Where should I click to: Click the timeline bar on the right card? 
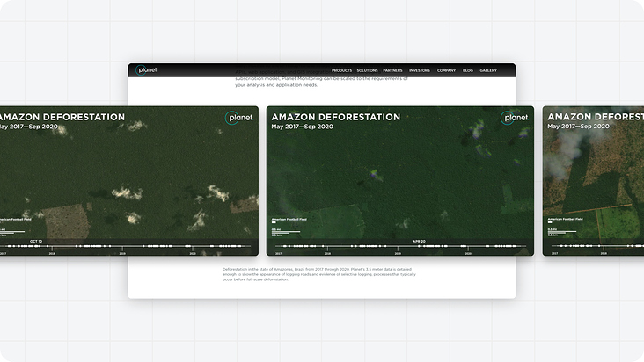tap(597, 246)
